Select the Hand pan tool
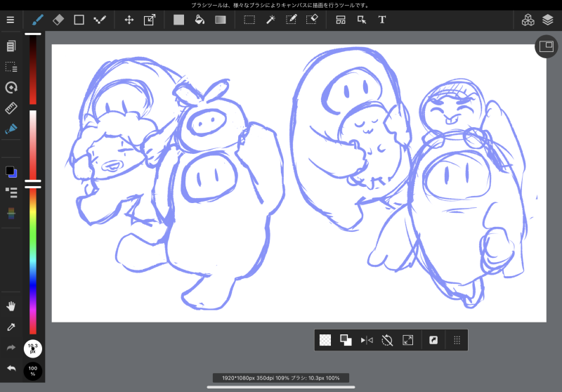Screen dimensions: 562x392 click(x=11, y=306)
